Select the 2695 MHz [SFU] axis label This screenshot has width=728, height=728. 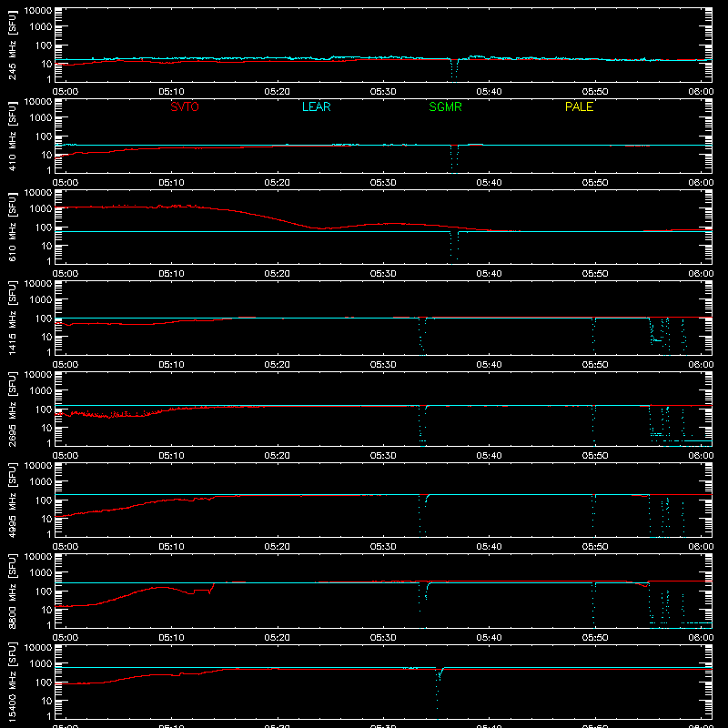(12, 409)
